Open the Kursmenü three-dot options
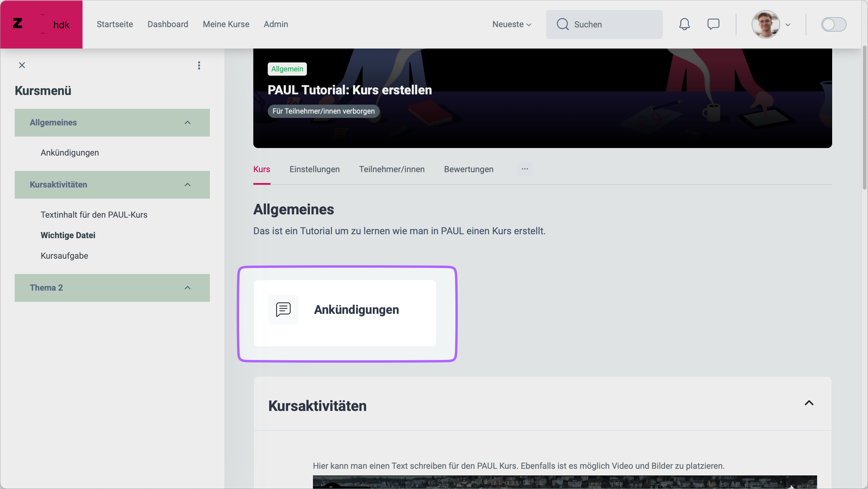 199,65
